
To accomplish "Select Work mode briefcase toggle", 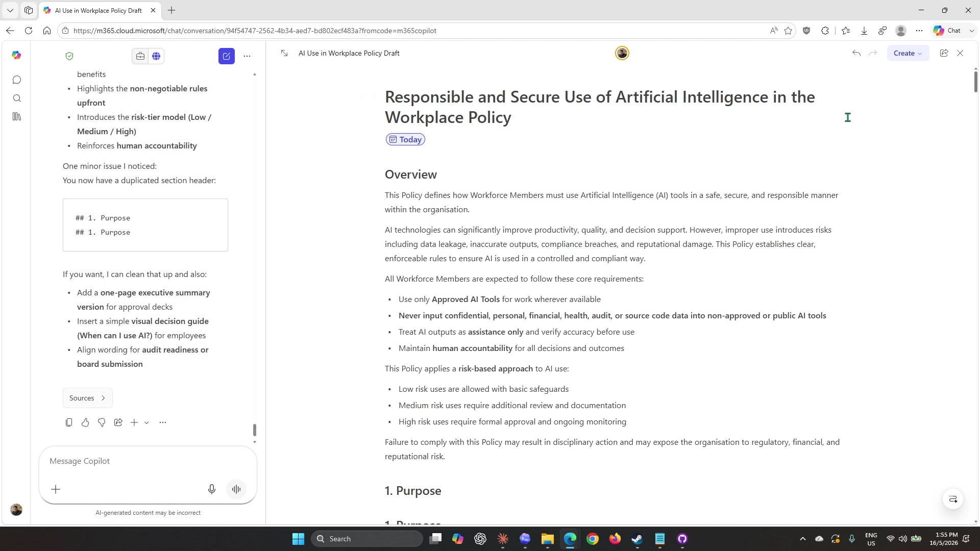I will [140, 56].
